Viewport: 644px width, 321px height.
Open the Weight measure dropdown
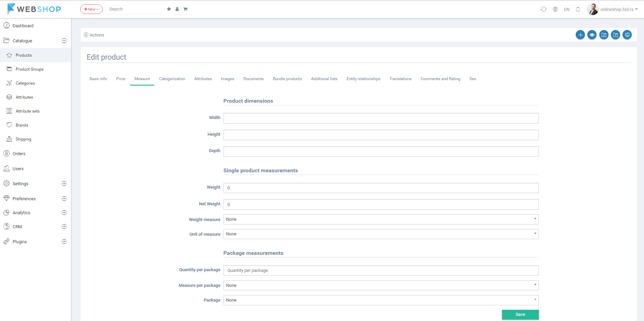click(381, 219)
